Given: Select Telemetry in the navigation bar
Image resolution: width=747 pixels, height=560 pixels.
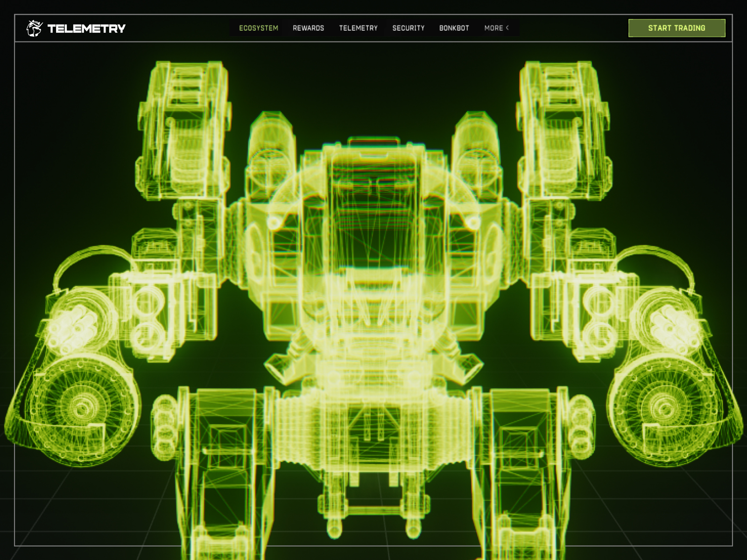Looking at the screenshot, I should [358, 28].
